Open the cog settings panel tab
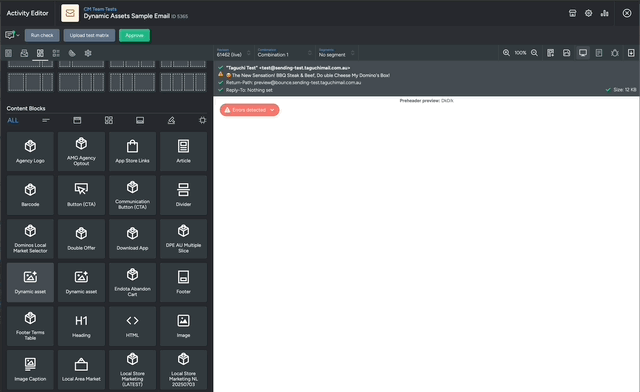The width and height of the screenshot is (640, 392). pos(88,53)
